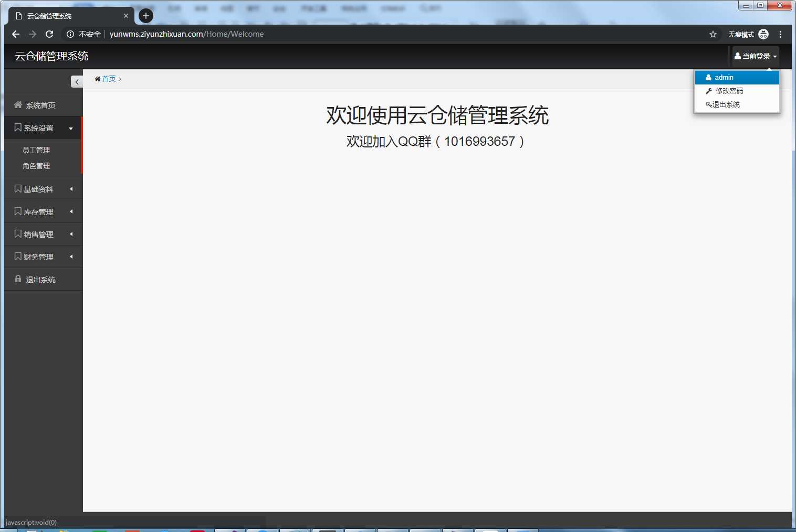Toggle the 当前登录 user dropdown
The width and height of the screenshot is (796, 532).
[756, 56]
